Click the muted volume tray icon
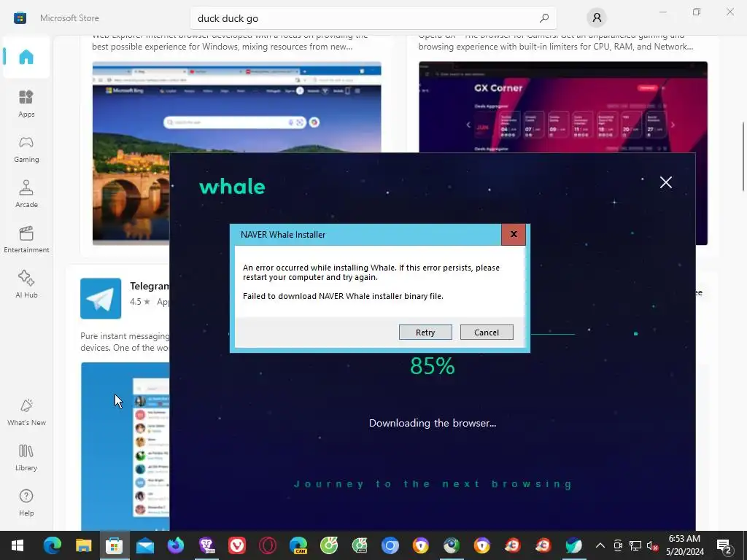Image resolution: width=747 pixels, height=560 pixels. pos(652,545)
